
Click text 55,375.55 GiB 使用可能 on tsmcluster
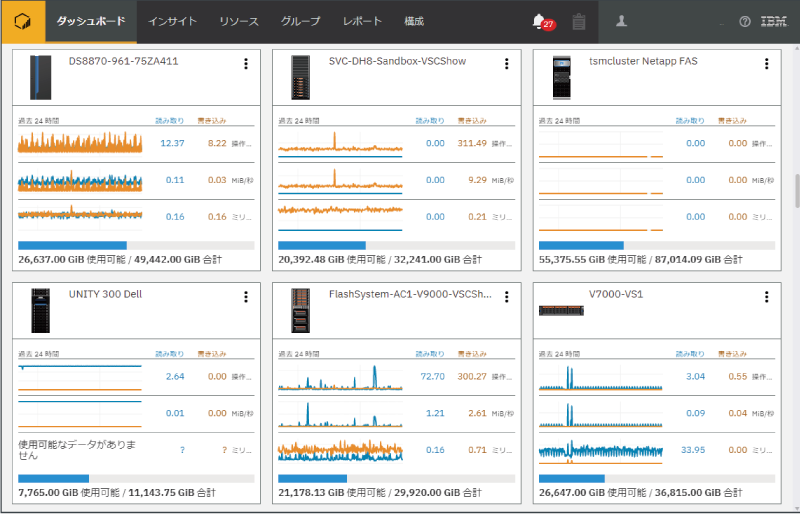[592, 259]
